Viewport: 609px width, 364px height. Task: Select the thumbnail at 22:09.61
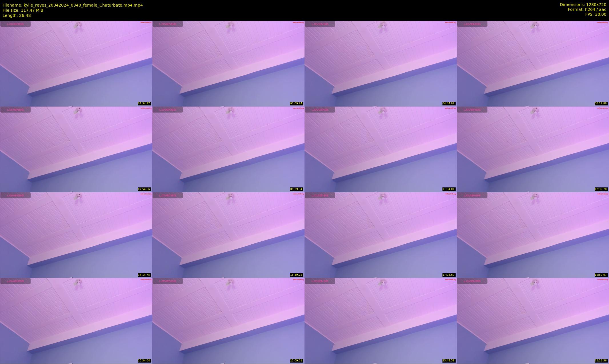228,321
